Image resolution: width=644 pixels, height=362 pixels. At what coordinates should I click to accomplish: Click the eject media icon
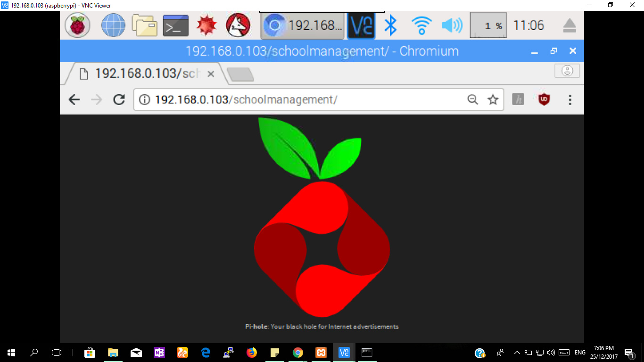tap(570, 25)
